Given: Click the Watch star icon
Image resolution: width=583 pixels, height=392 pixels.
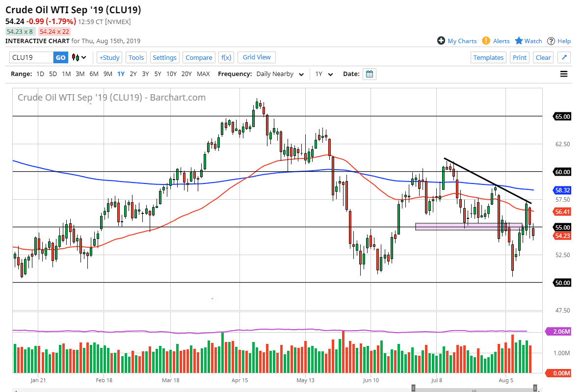Looking at the screenshot, I should 519,41.
